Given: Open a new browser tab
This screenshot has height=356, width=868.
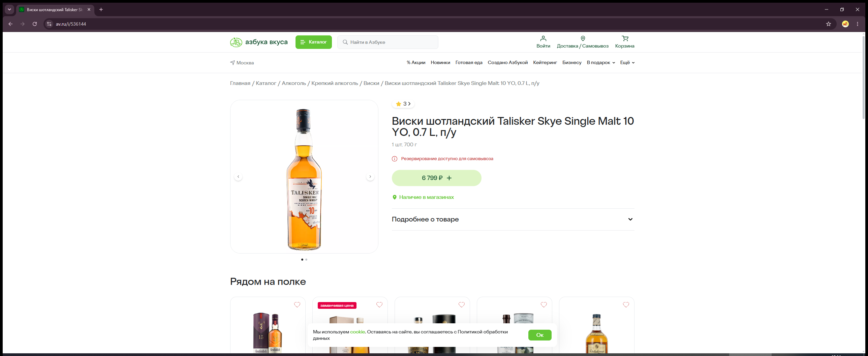Looking at the screenshot, I should point(101,9).
